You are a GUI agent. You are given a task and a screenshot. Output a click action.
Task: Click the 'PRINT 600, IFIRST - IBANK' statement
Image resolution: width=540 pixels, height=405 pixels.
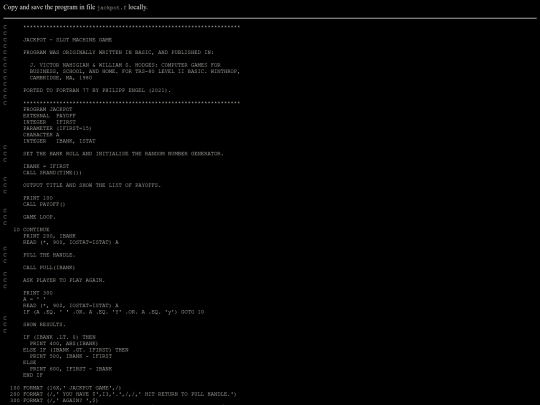pos(71,369)
